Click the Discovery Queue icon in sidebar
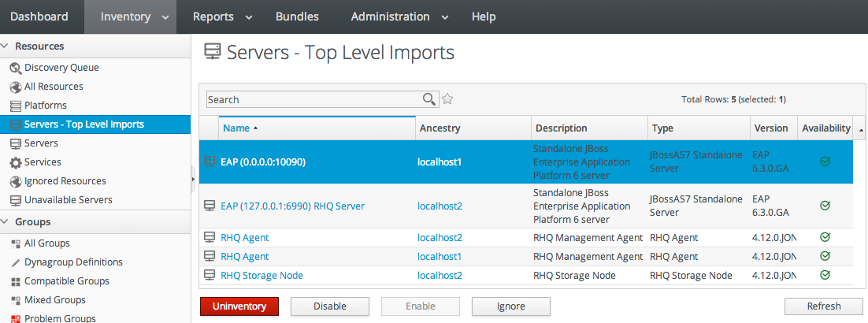Screen dimensions: 868x323 15,68
